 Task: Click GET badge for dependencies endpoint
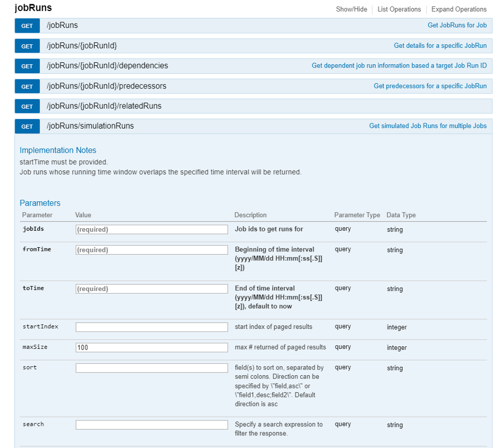click(x=27, y=66)
